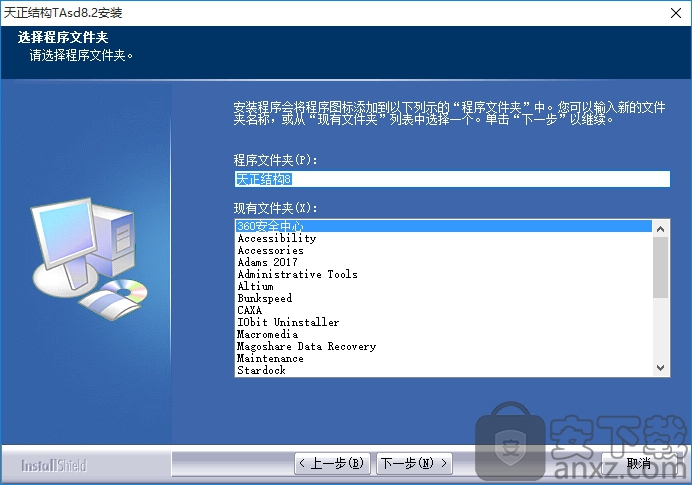Cancel installation with 取消 button
The image size is (692, 485).
click(x=639, y=463)
